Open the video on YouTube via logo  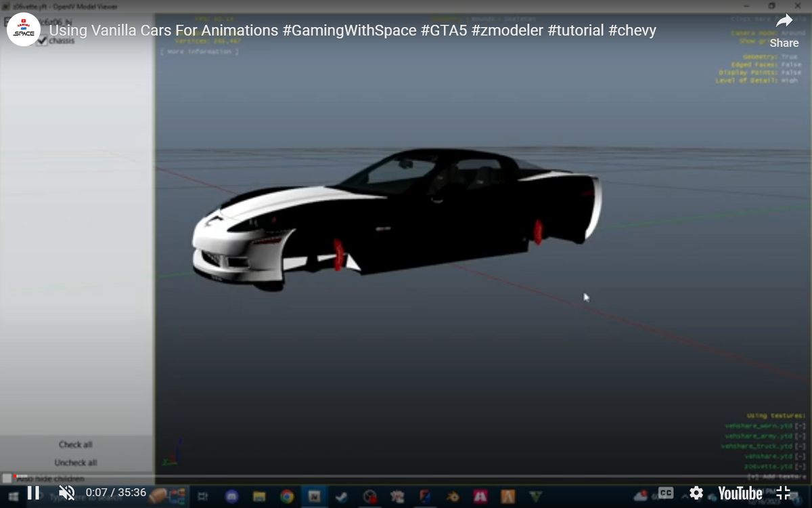click(x=740, y=493)
